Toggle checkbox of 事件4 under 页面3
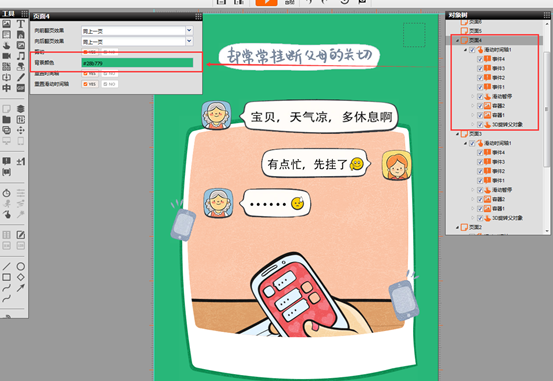553x381 pixels. (x=480, y=152)
